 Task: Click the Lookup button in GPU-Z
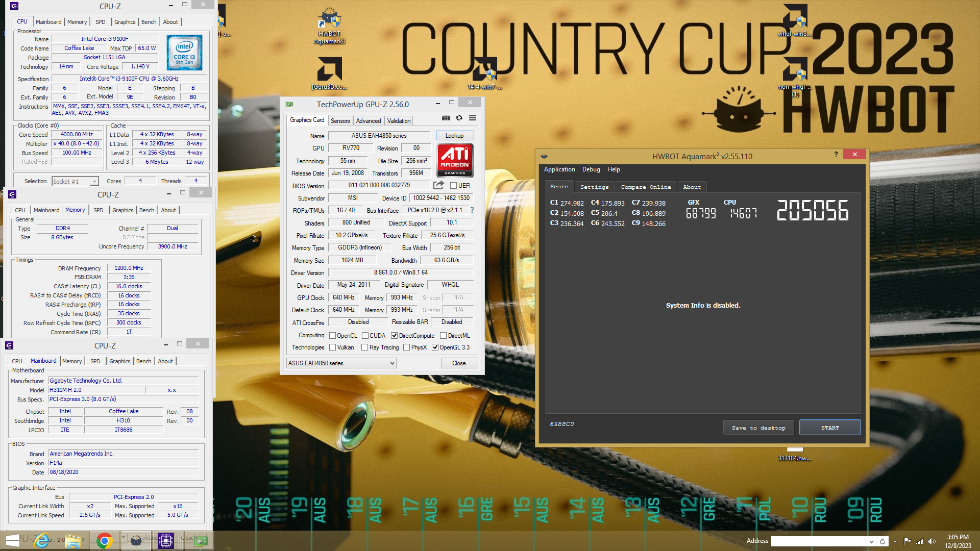[454, 136]
